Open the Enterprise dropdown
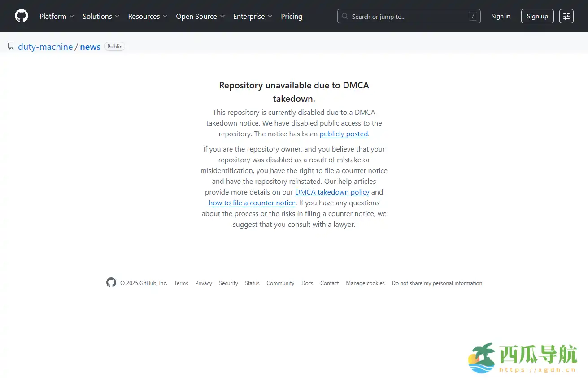 point(253,16)
